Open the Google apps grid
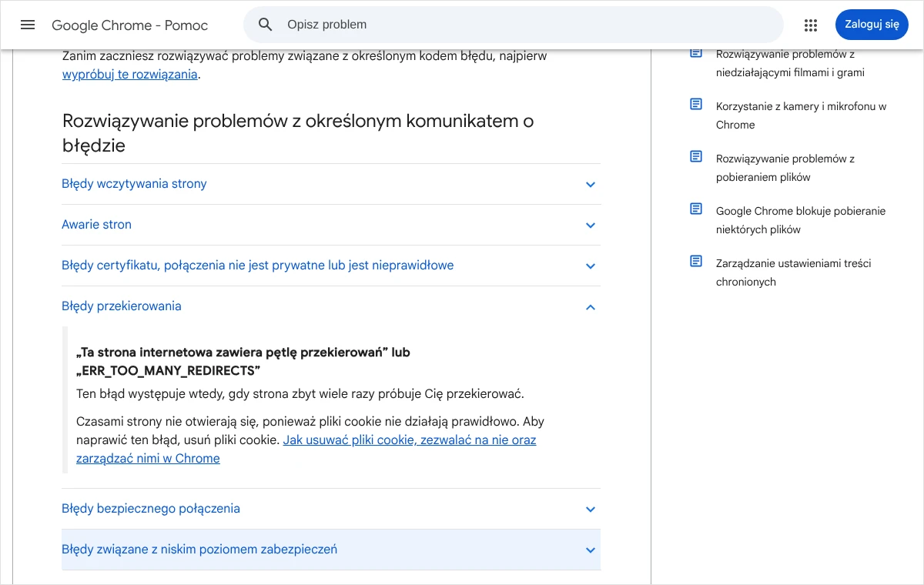Screen dimensions: 924x585 [811, 25]
